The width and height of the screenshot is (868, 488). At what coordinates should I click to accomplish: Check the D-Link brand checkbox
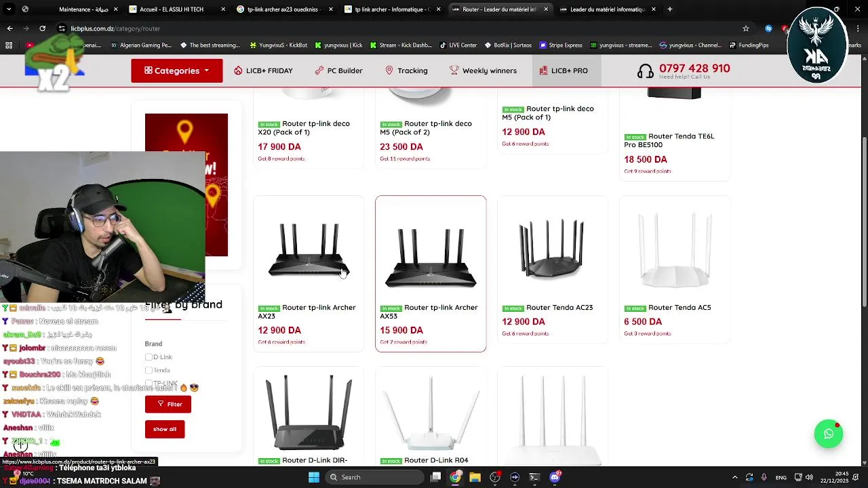point(149,357)
